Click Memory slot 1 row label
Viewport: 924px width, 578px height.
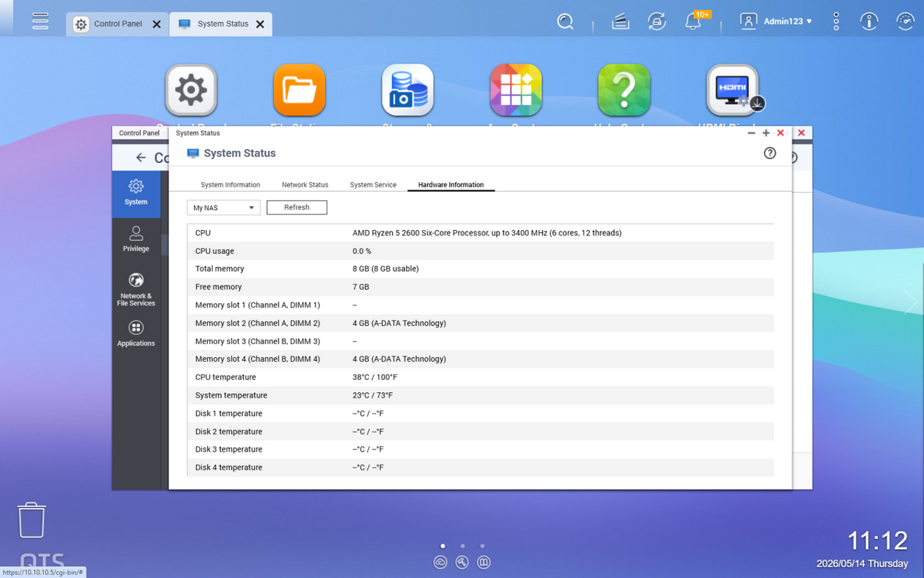[257, 305]
